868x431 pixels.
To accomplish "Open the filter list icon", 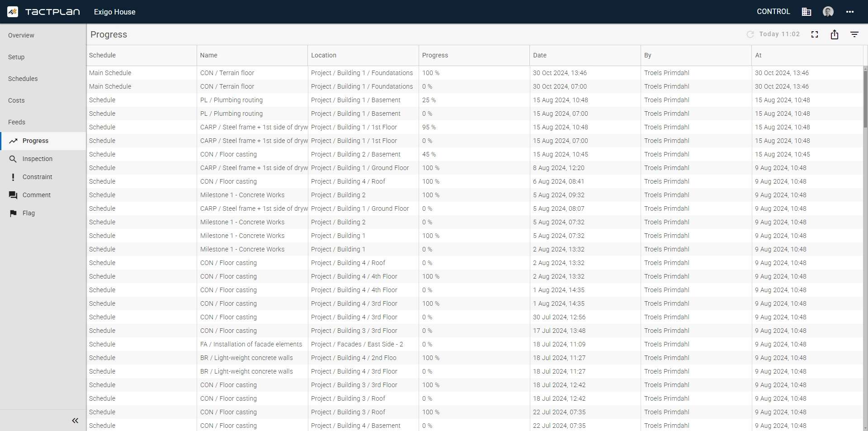I will click(x=854, y=34).
